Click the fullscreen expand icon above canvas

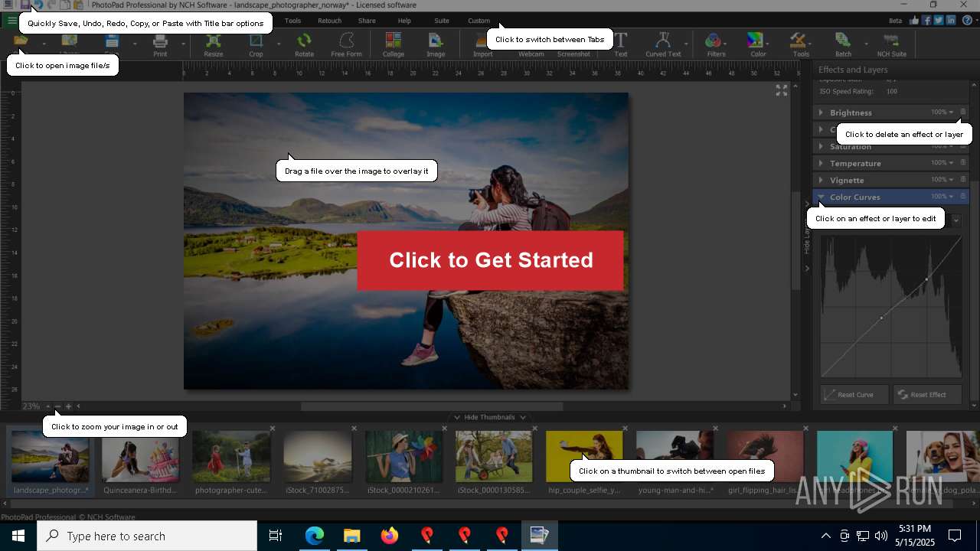click(x=782, y=90)
